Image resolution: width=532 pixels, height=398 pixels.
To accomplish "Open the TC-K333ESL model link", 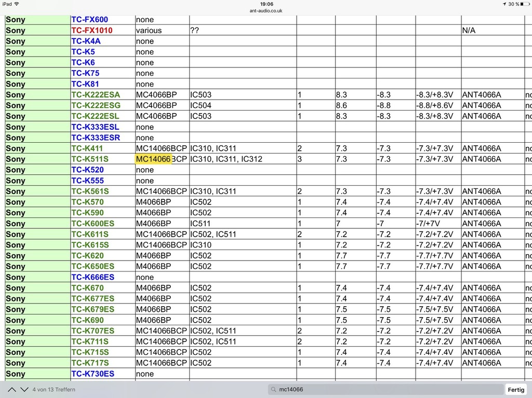I will pos(96,127).
